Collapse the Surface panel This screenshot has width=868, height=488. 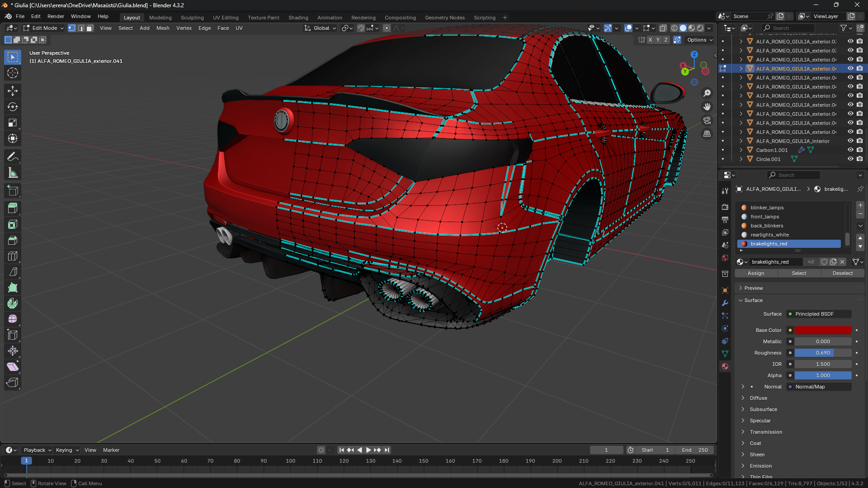coord(754,300)
